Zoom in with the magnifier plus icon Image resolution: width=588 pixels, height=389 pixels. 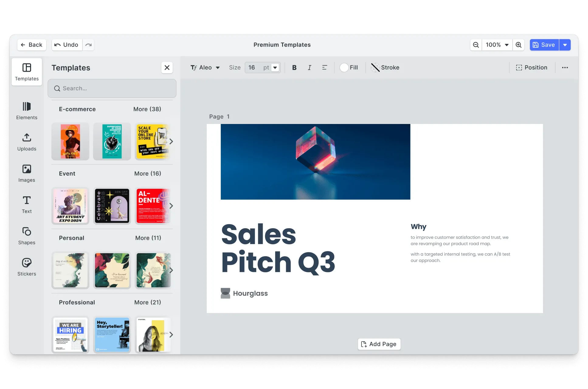(x=519, y=45)
